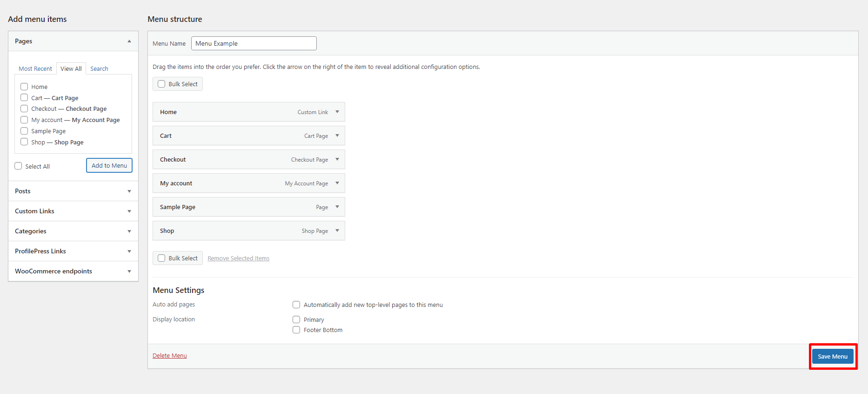Collapse the Pages panel arrow
This screenshot has height=394, width=868.
coord(129,41)
